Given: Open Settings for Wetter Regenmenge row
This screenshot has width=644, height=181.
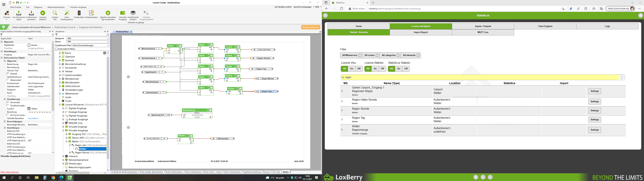Looking at the screenshot, I should click(x=595, y=130).
